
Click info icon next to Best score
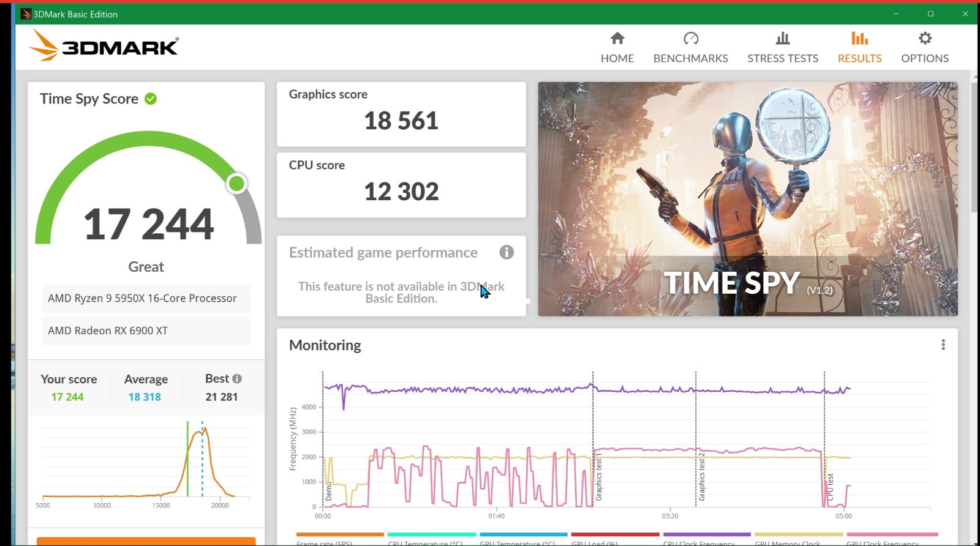(237, 379)
